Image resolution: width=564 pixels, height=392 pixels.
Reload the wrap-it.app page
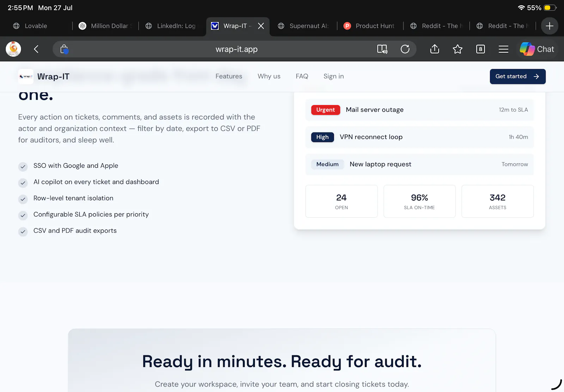click(x=405, y=49)
